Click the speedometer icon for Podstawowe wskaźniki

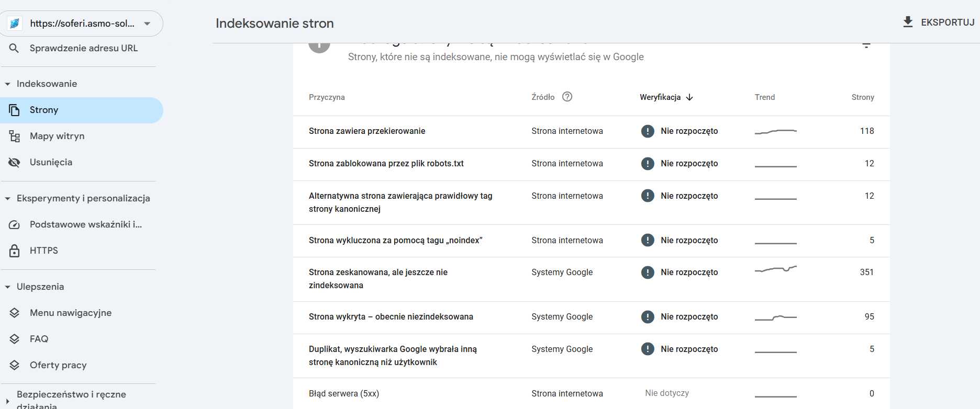click(x=14, y=225)
